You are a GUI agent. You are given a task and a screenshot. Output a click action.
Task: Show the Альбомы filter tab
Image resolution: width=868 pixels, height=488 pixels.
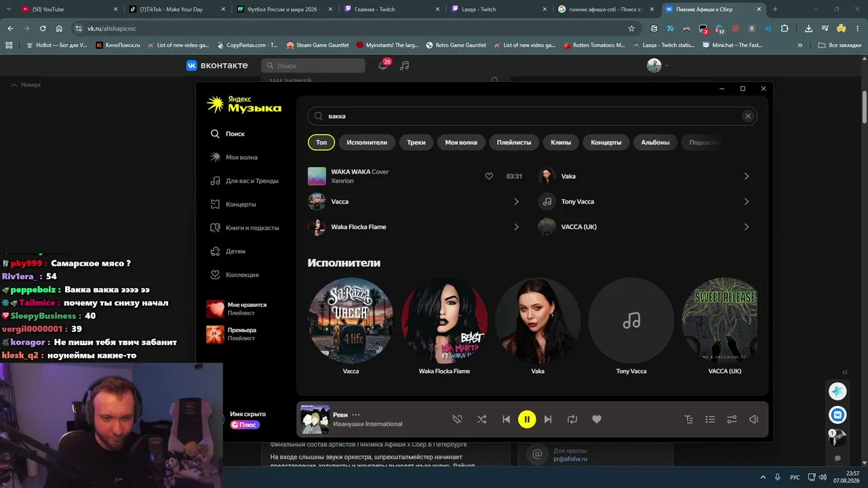point(656,142)
